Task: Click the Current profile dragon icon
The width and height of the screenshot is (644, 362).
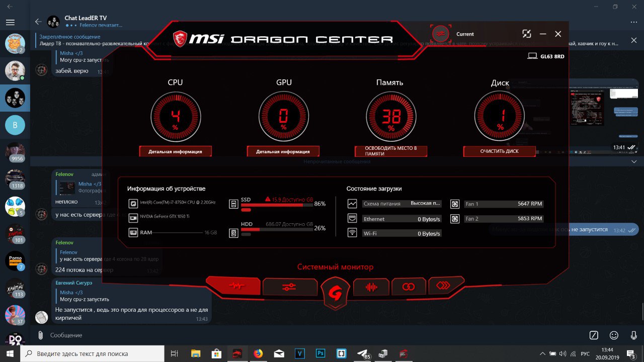Action: 441,34
